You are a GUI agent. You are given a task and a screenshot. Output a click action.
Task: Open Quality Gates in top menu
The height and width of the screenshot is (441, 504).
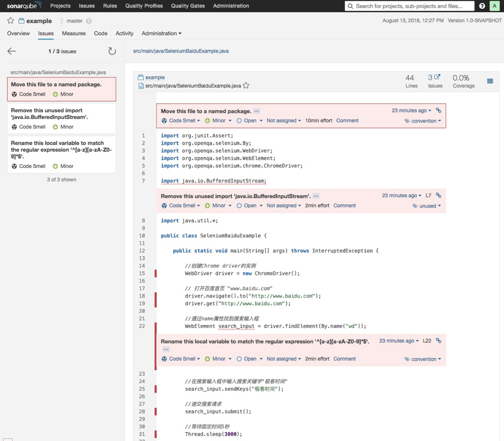click(188, 6)
